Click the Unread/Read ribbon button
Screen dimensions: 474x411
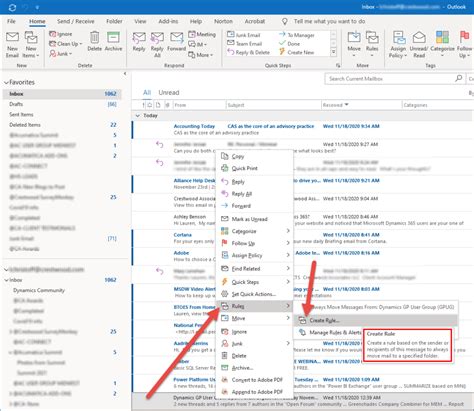tap(419, 44)
